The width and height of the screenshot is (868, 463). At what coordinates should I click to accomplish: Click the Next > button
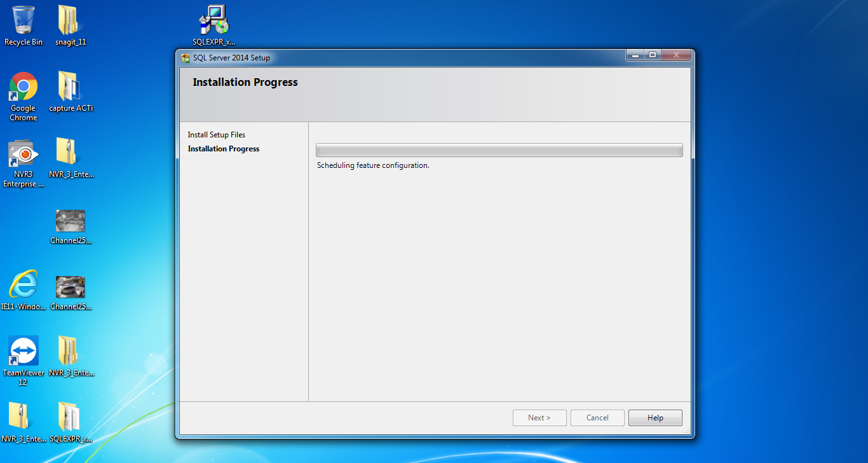pos(539,418)
